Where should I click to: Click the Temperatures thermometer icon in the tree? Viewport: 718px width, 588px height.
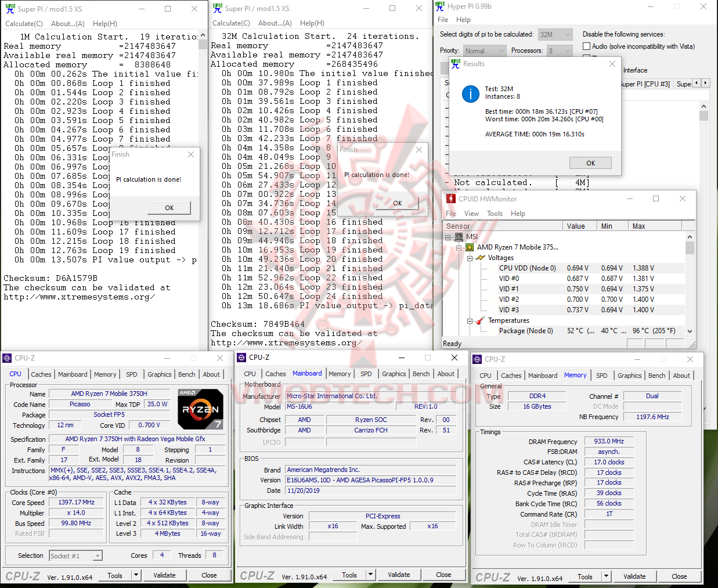pos(481,320)
